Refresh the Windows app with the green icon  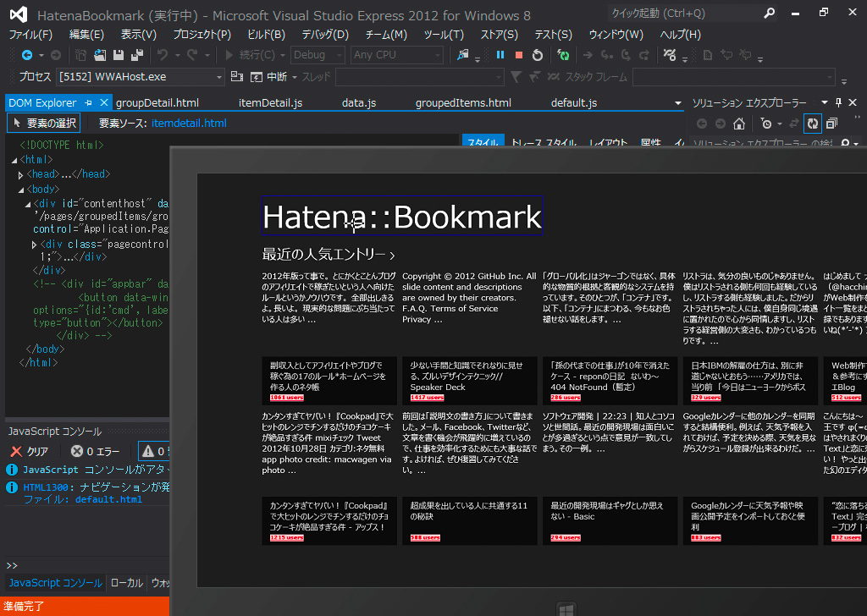pyautogui.click(x=563, y=55)
